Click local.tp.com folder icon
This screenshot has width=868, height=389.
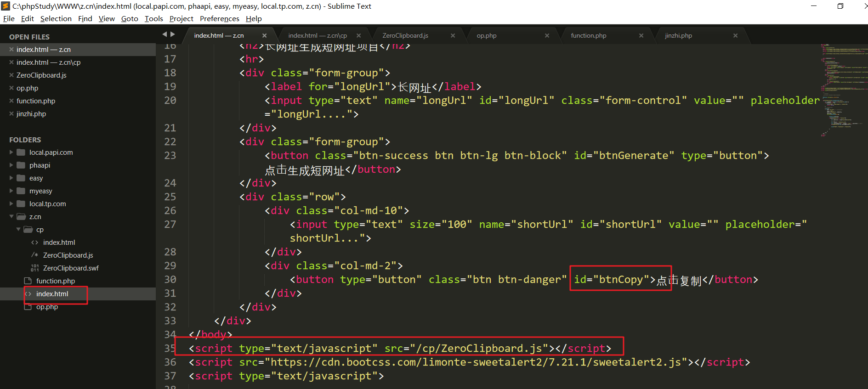(21, 204)
